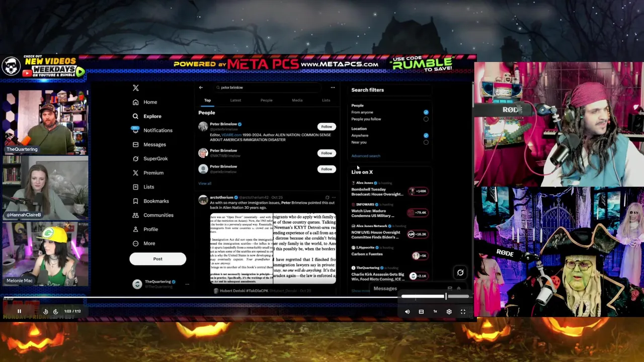Open new message compose icon in Messages drawer
The image size is (644, 362).
click(x=450, y=289)
